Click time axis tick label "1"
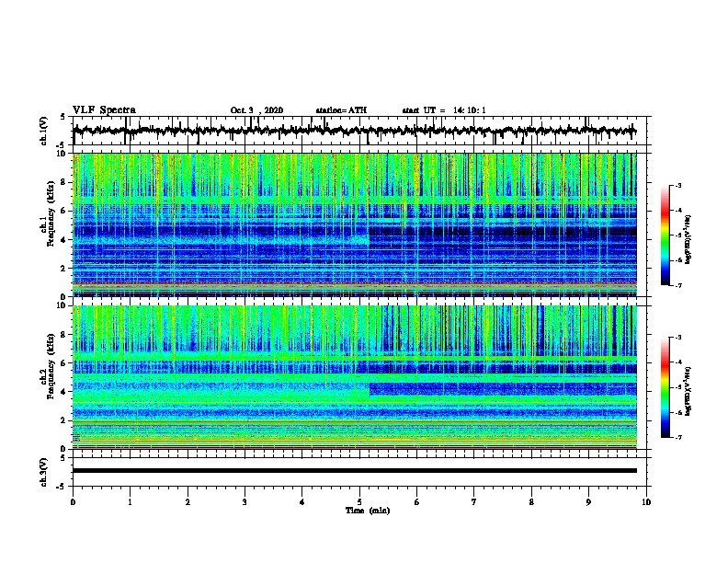This screenshot has height=563, width=728. [x=130, y=501]
